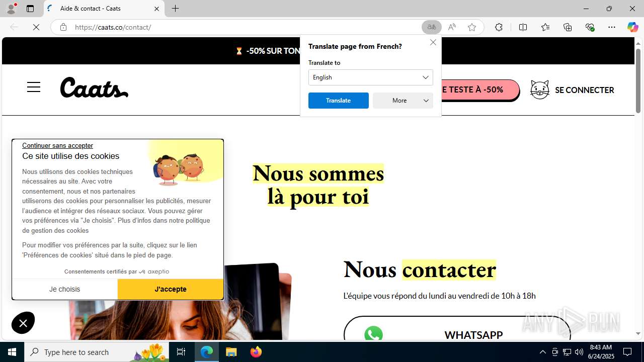Click the blue Translate button
This screenshot has height=362, width=644.
[x=339, y=101]
